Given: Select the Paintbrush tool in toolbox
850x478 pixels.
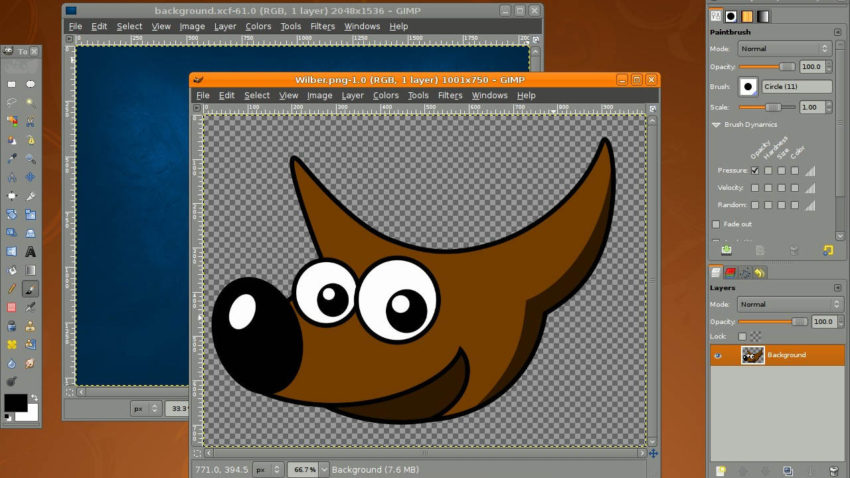Looking at the screenshot, I should click(x=30, y=288).
